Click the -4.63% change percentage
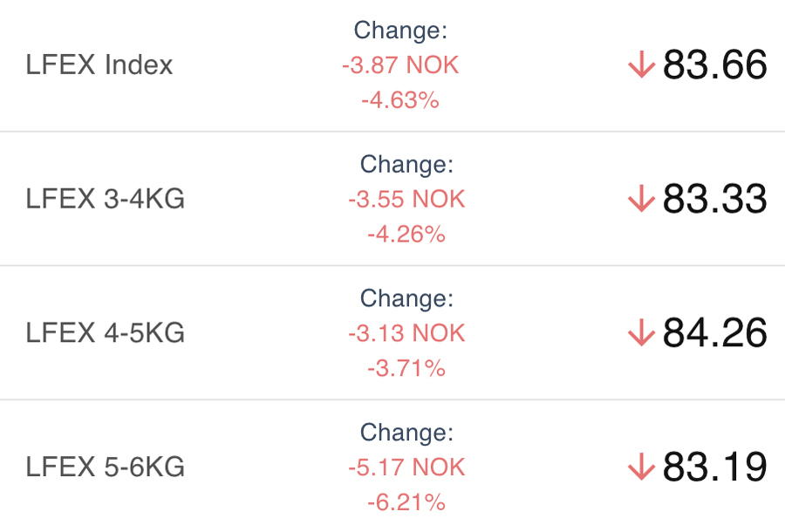This screenshot has height=532, width=785. coord(400,100)
